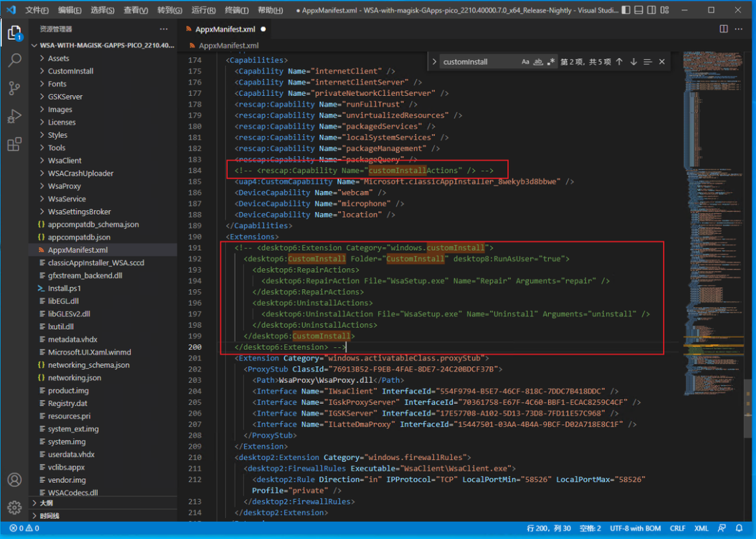Viewport: 756px width, 539px height.
Task: Expand the WsaClient folder
Action: [64, 160]
